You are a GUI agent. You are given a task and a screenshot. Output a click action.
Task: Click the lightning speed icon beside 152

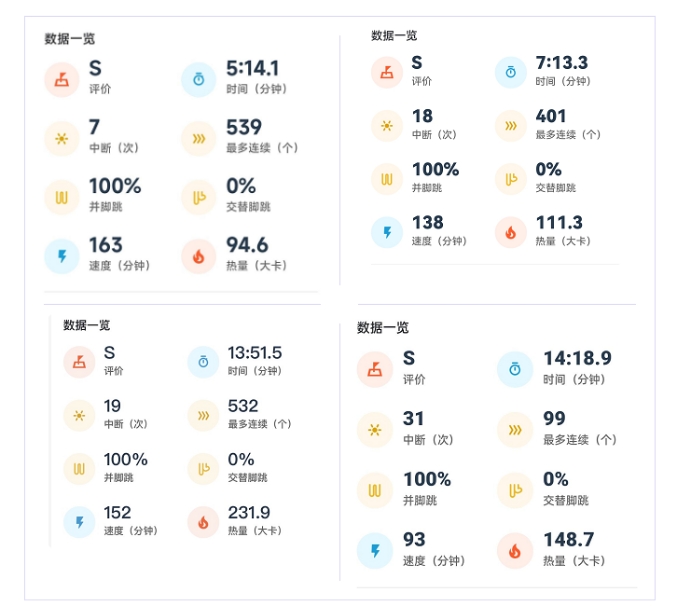(x=79, y=522)
